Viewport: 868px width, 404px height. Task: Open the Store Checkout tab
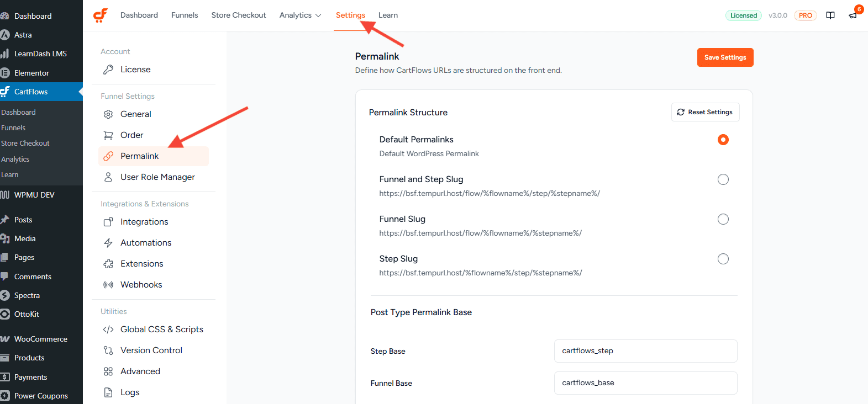coord(238,15)
